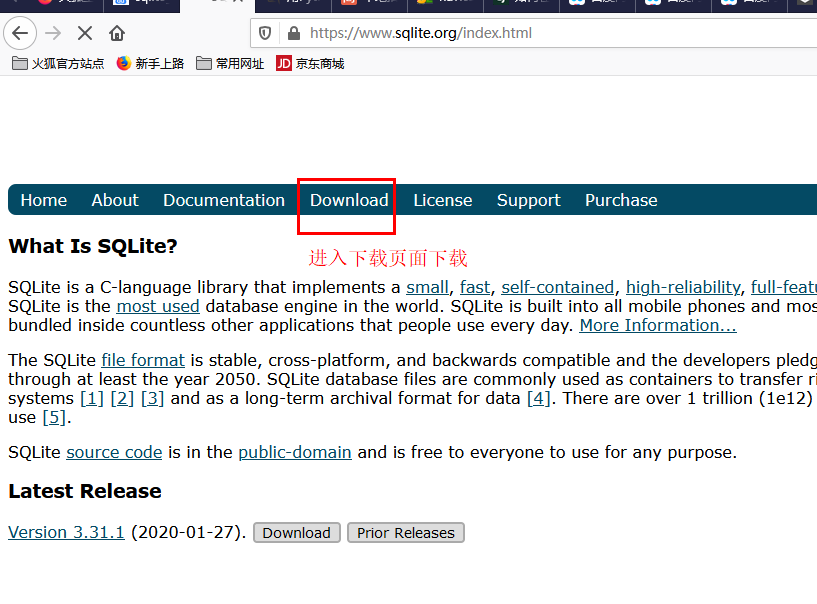The height and width of the screenshot is (604, 817).
Task: Expand the 火狐官方站点 bookmark folder
Action: pos(19,63)
